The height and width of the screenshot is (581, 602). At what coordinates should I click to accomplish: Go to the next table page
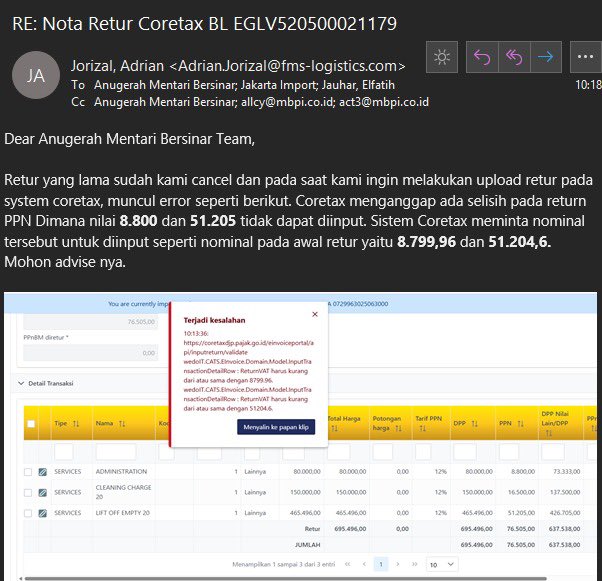coord(398,564)
